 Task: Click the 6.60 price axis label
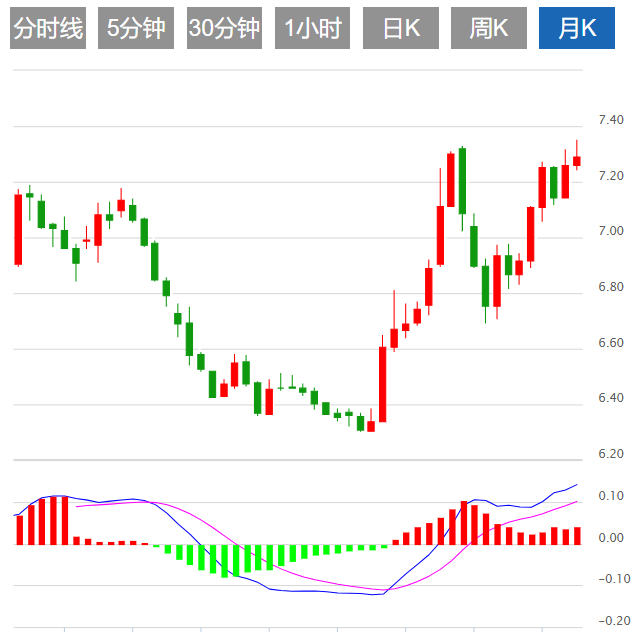[x=610, y=343]
